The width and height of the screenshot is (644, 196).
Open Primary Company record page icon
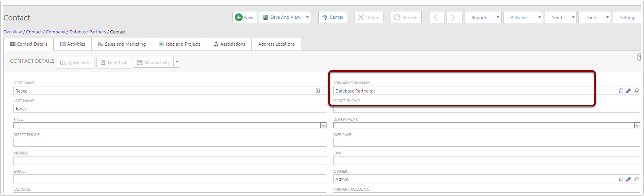621,91
